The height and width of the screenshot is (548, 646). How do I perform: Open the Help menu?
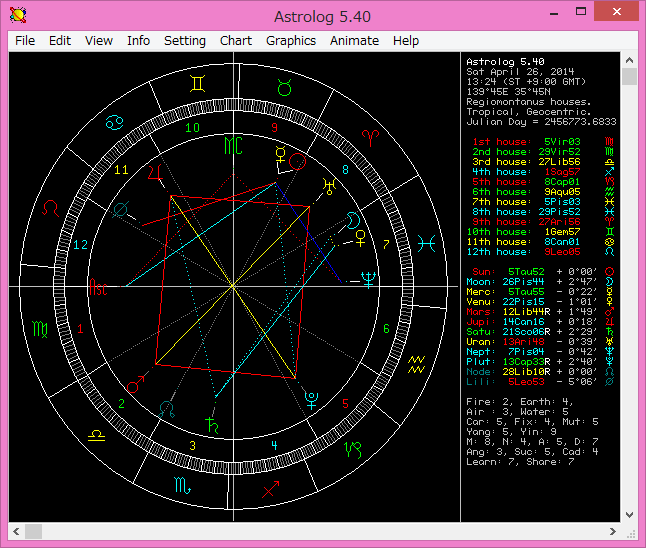[406, 41]
